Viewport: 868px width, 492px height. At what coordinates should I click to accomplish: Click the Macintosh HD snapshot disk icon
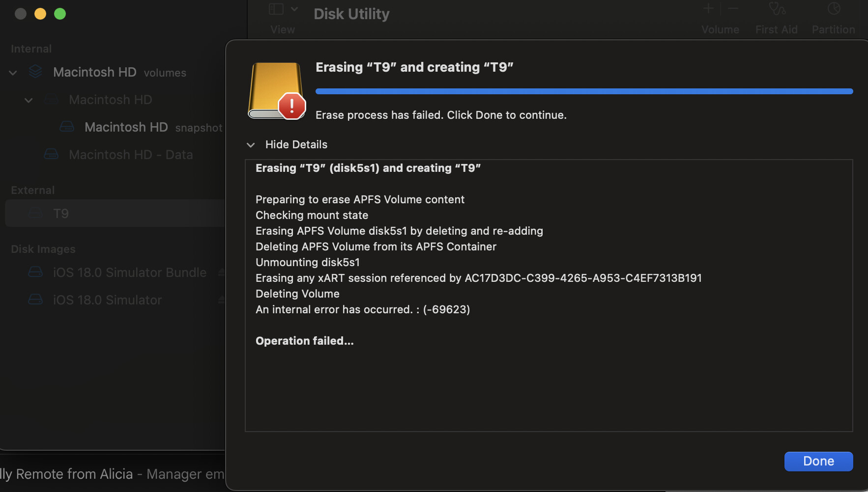pos(67,127)
